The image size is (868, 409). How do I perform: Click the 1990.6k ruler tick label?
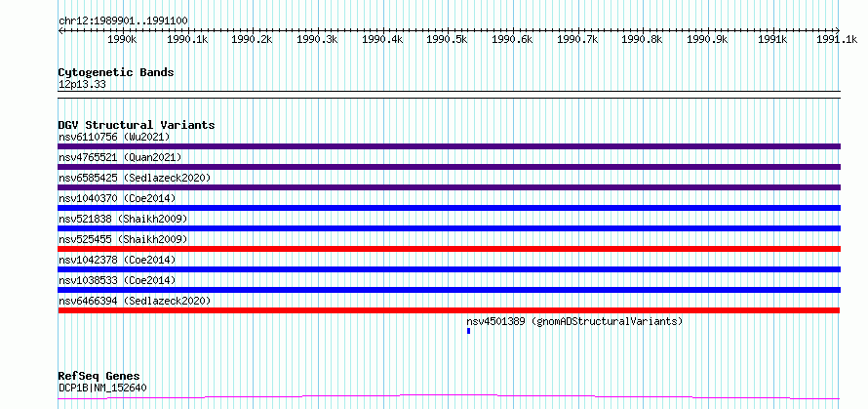click(512, 39)
